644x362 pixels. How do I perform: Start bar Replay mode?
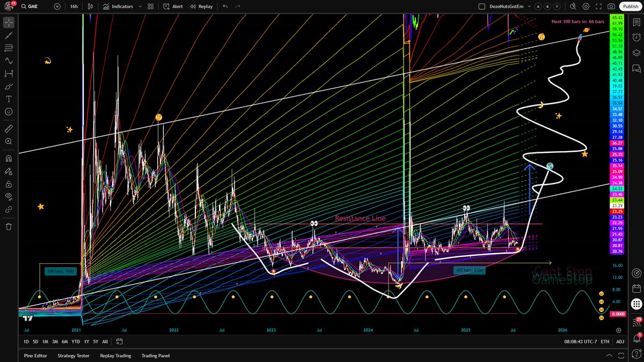click(x=200, y=6)
